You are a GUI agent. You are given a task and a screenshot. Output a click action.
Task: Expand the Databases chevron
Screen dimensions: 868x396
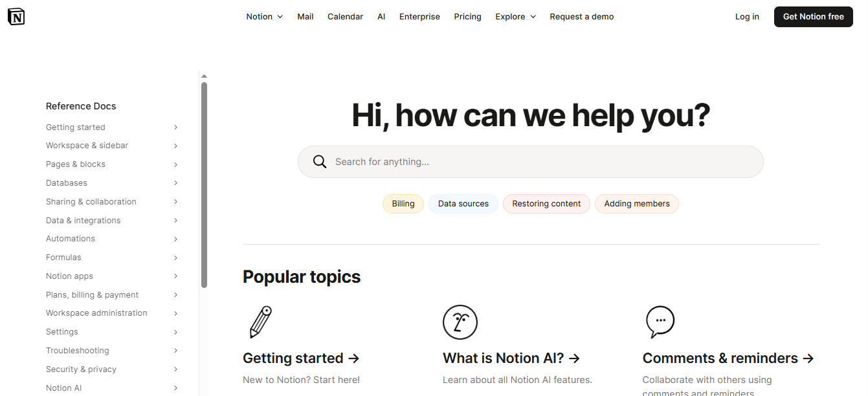tap(175, 183)
